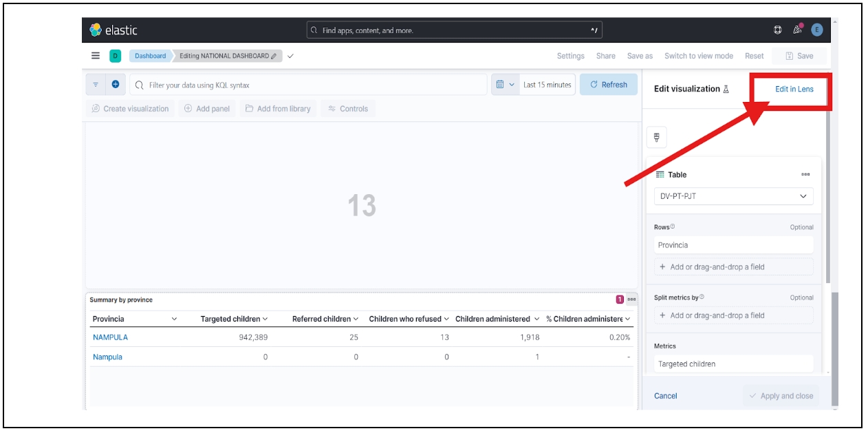Open the help menu icon in header
Screen dimensions: 868x431
pyautogui.click(x=778, y=30)
